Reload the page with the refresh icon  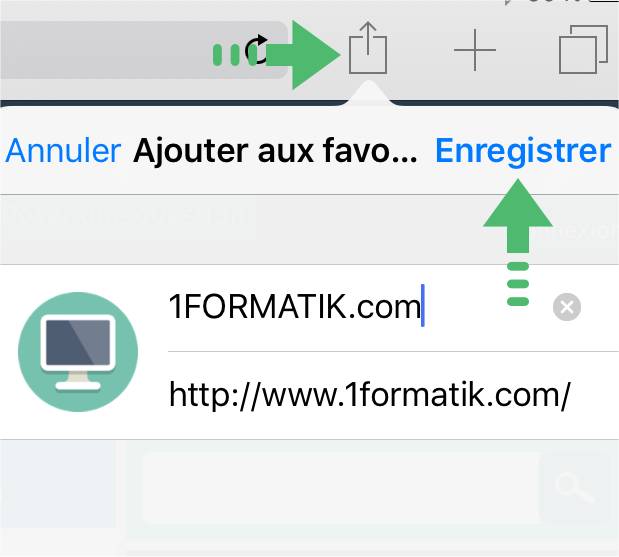point(256,50)
